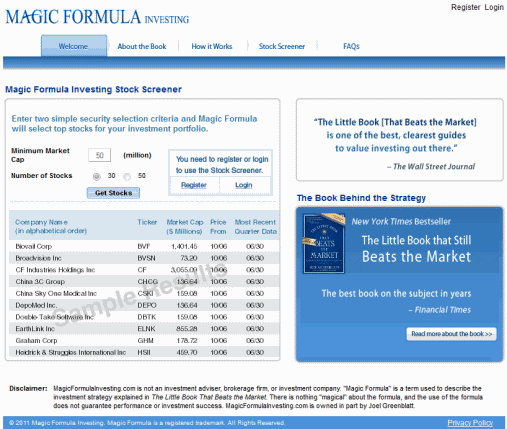507x429 pixels.
Task: Go to the Stock Screener tab
Action: 282,46
